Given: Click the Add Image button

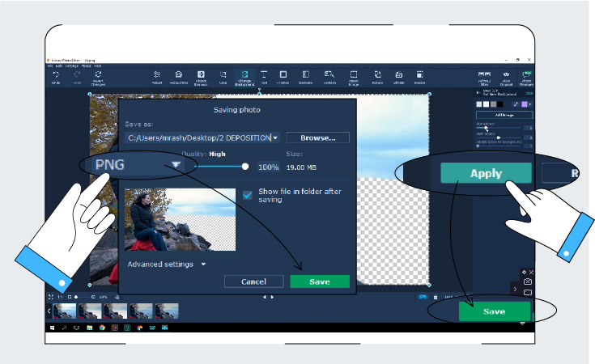Looking at the screenshot, I should click(x=504, y=115).
